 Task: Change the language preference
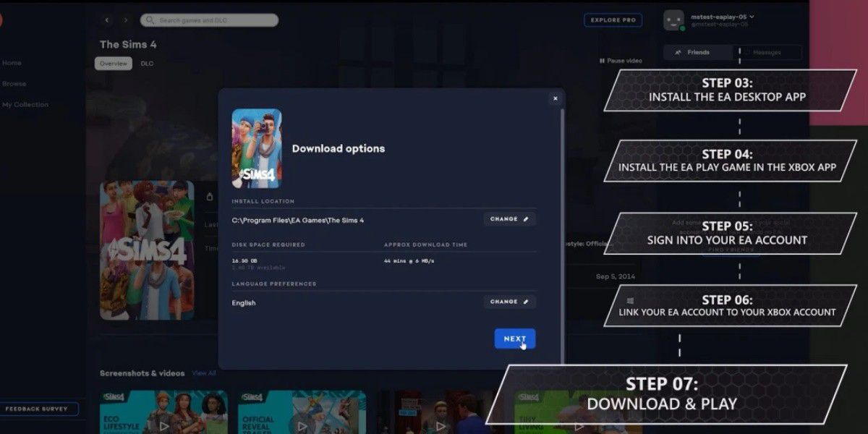pos(509,302)
